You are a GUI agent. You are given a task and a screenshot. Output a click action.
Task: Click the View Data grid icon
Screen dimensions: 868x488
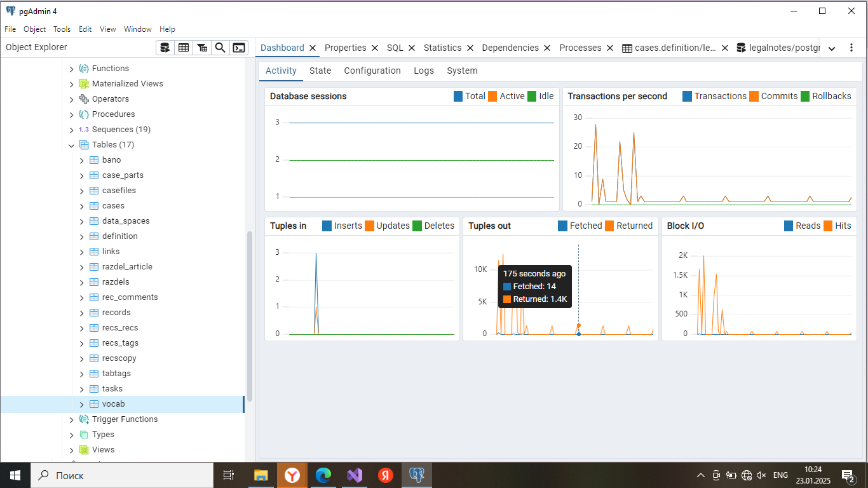pyautogui.click(x=184, y=48)
